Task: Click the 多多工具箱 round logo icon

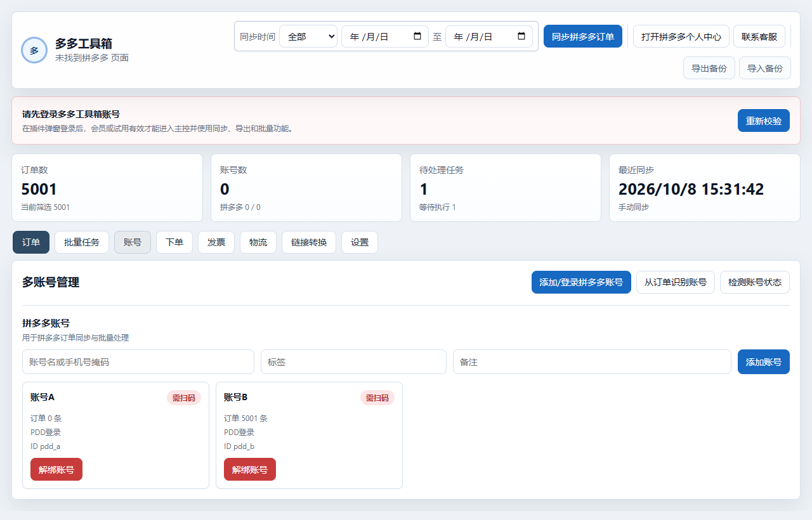Action: pyautogui.click(x=34, y=50)
